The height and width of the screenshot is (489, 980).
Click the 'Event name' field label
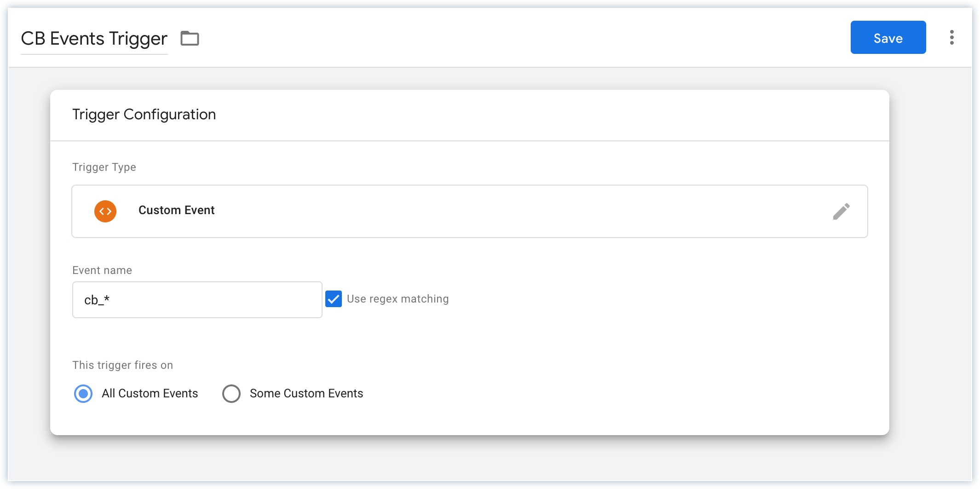pyautogui.click(x=102, y=270)
